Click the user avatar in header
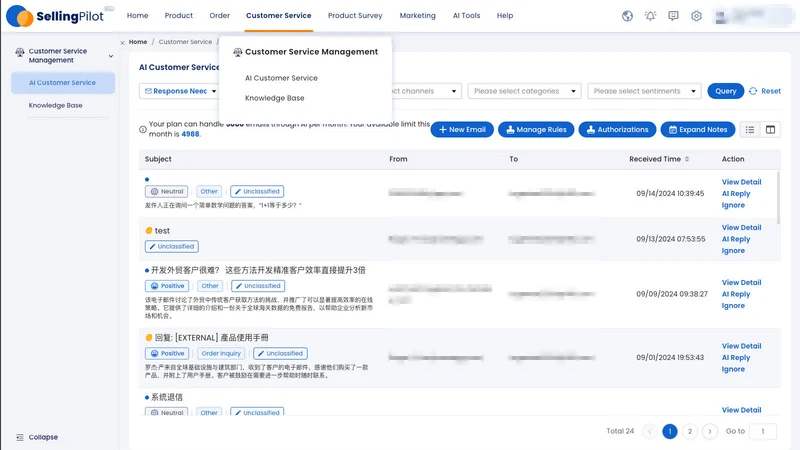 coord(720,17)
